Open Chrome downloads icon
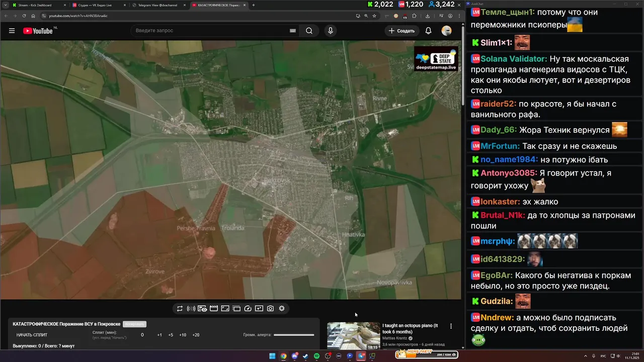 coord(428,16)
